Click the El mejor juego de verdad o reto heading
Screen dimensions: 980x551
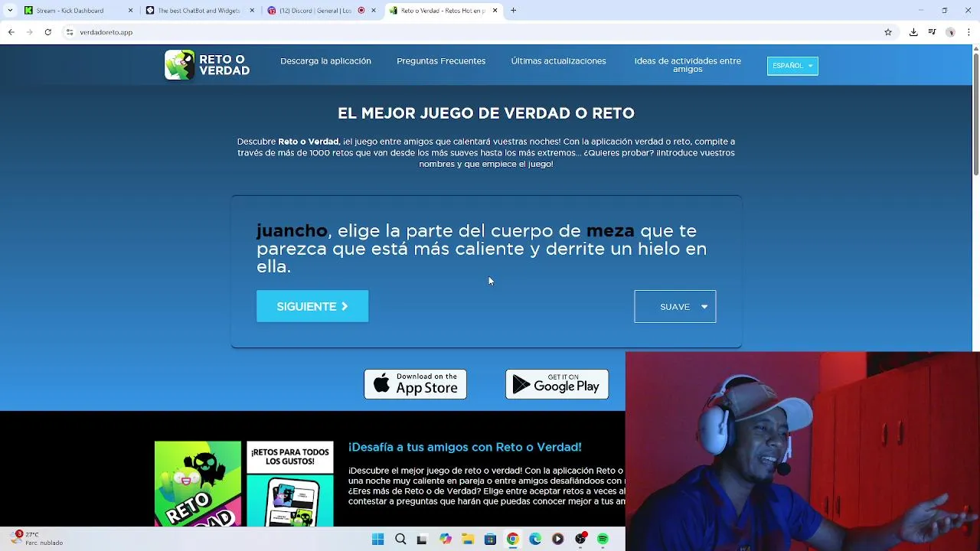486,113
